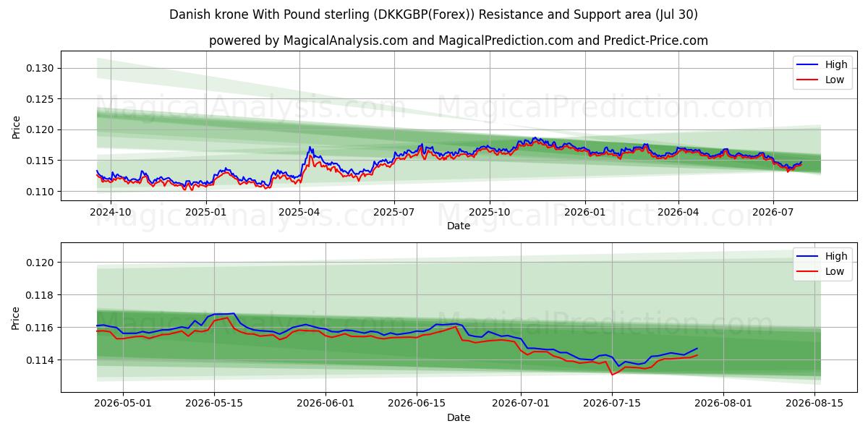Image resolution: width=868 pixels, height=434 pixels.
Task: Click the 2026-07 date tick label
Action: click(773, 212)
